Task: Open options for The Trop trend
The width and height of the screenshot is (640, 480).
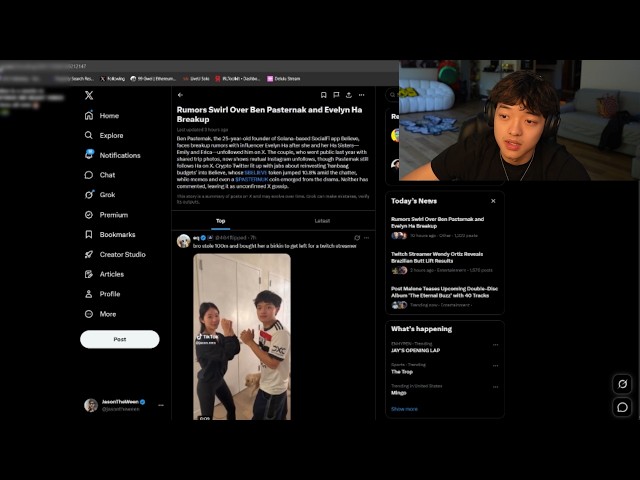Action: click(x=495, y=366)
